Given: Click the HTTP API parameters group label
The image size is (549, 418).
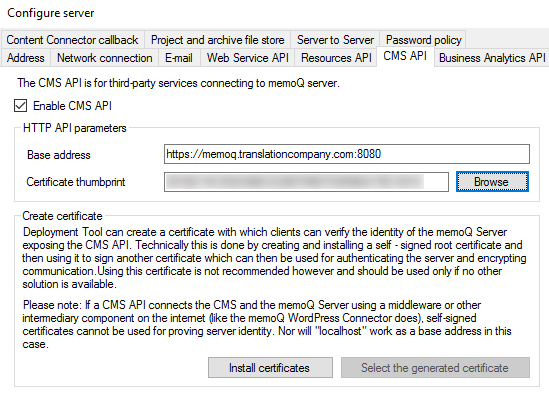Looking at the screenshot, I should [75, 128].
